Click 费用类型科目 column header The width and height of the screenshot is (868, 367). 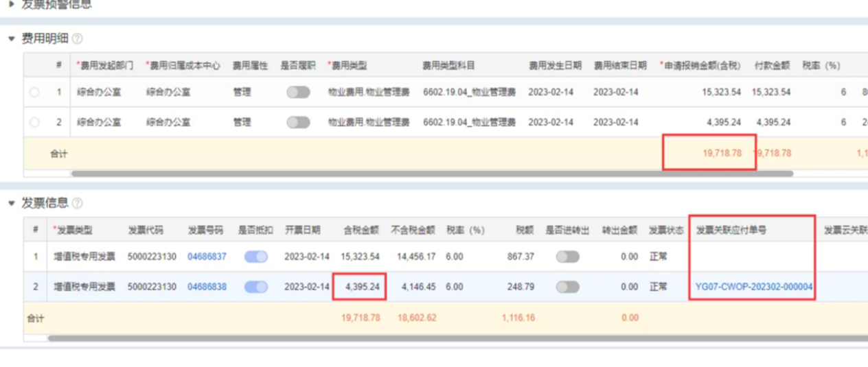coord(448,66)
